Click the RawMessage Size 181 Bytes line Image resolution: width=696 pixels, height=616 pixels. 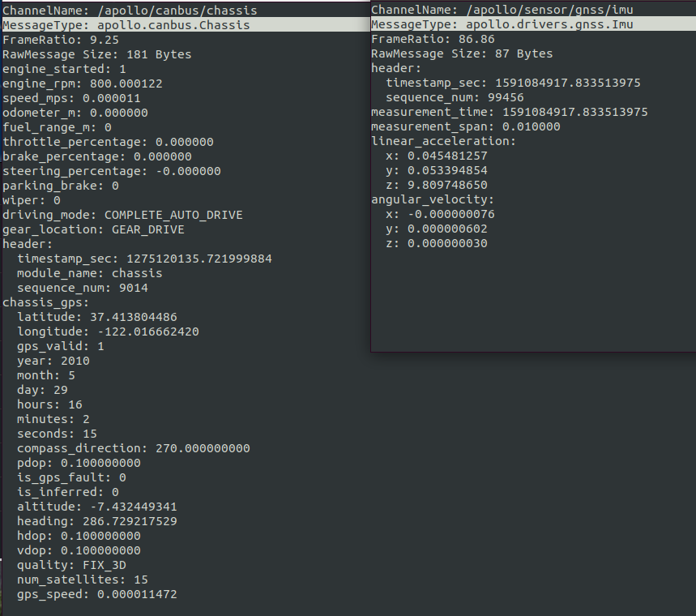[x=96, y=54]
